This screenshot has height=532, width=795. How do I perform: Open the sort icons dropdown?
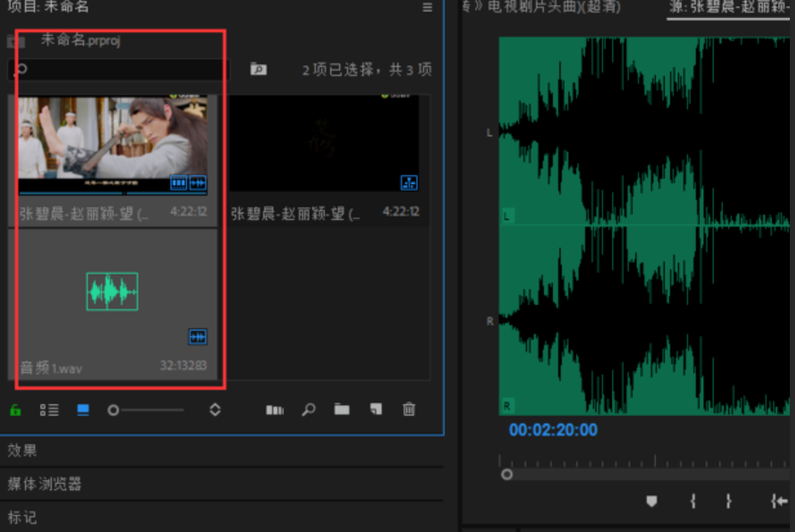pos(215,410)
